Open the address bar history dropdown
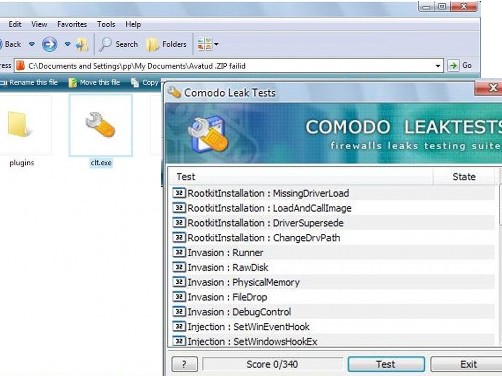Image resolution: width=502 pixels, height=376 pixels. [x=438, y=66]
